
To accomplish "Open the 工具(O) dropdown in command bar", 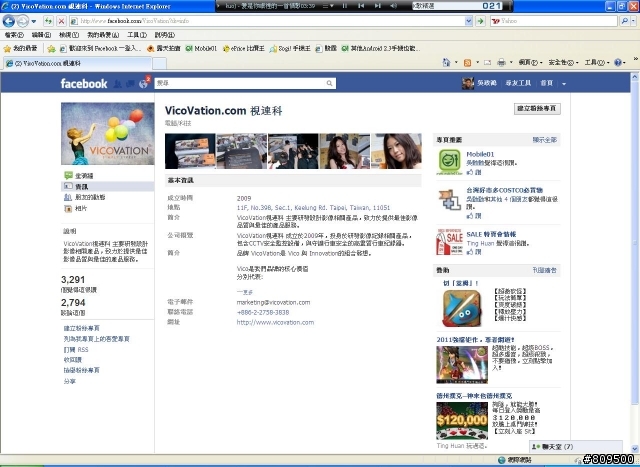I will [x=596, y=62].
